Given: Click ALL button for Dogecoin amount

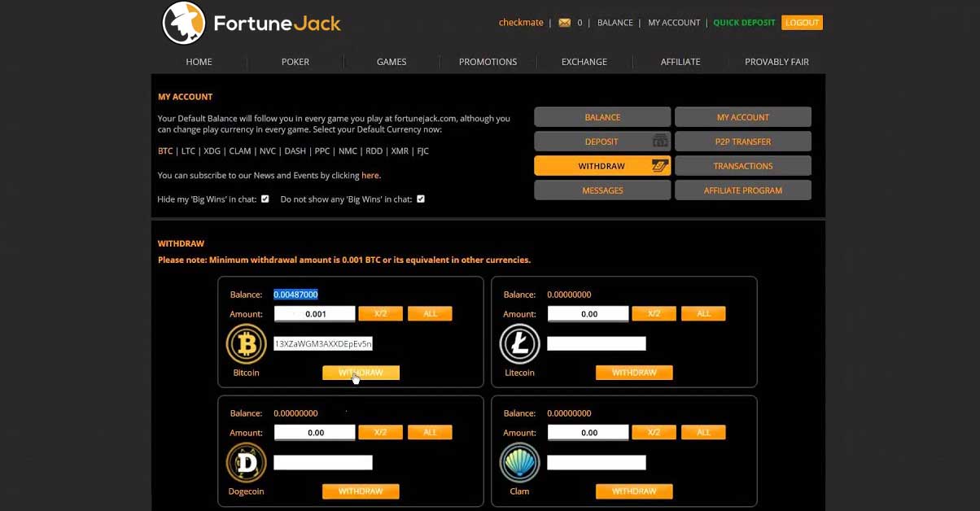Looking at the screenshot, I should click(430, 433).
